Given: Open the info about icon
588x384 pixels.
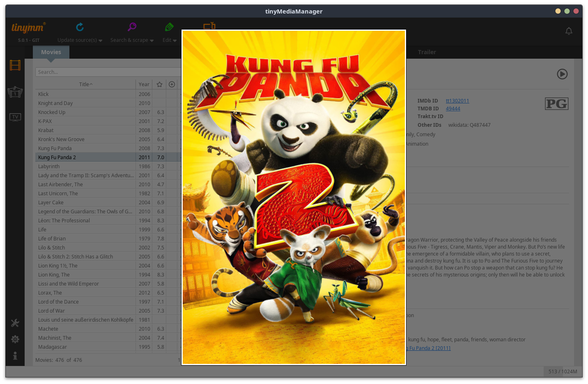Looking at the screenshot, I should coord(15,356).
